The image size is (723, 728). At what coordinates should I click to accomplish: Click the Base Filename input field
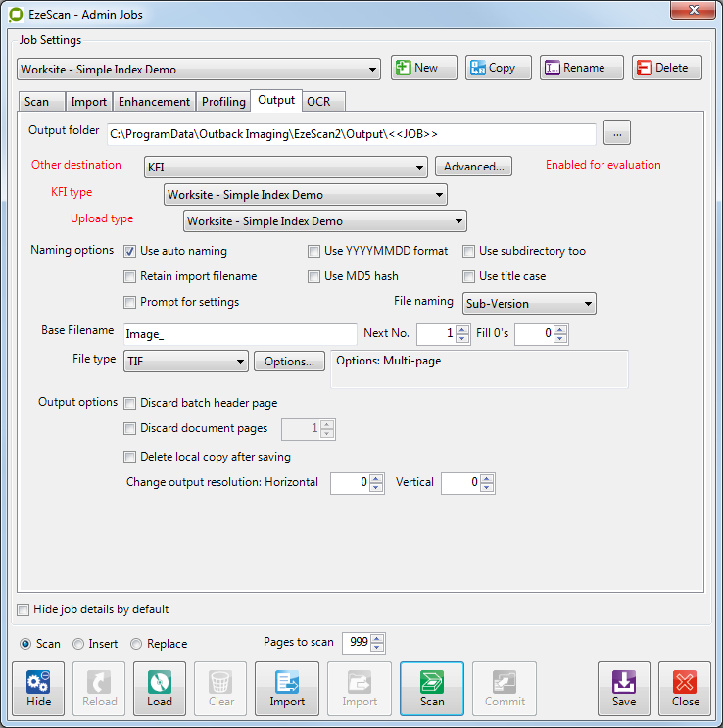[x=239, y=334]
